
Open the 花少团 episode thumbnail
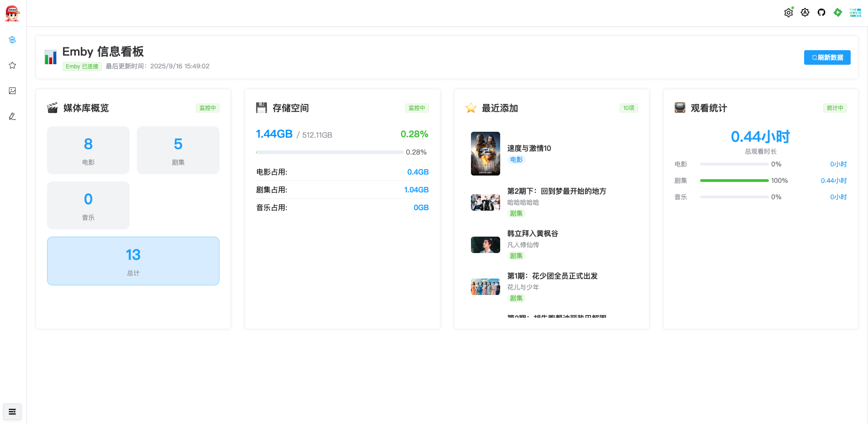pyautogui.click(x=486, y=287)
